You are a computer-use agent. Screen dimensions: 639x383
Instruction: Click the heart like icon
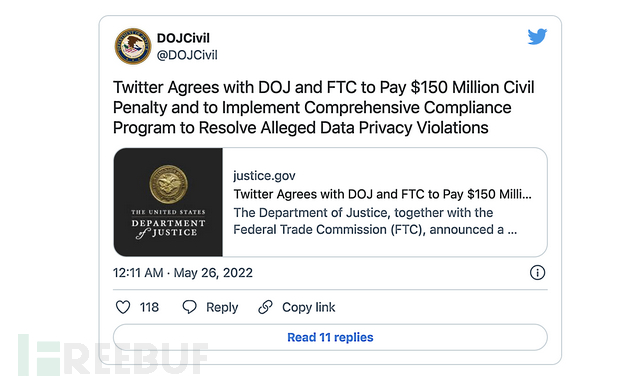coord(123,307)
